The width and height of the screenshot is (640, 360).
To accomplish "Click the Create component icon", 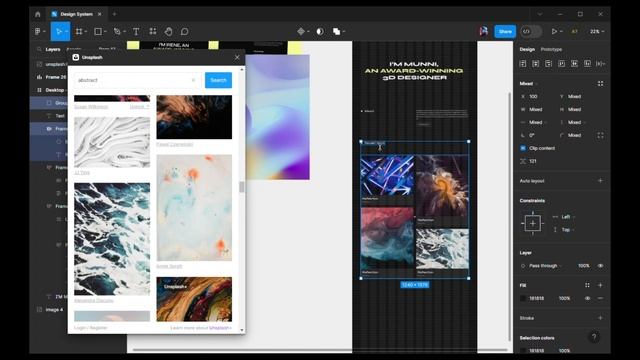I will tap(301, 31).
